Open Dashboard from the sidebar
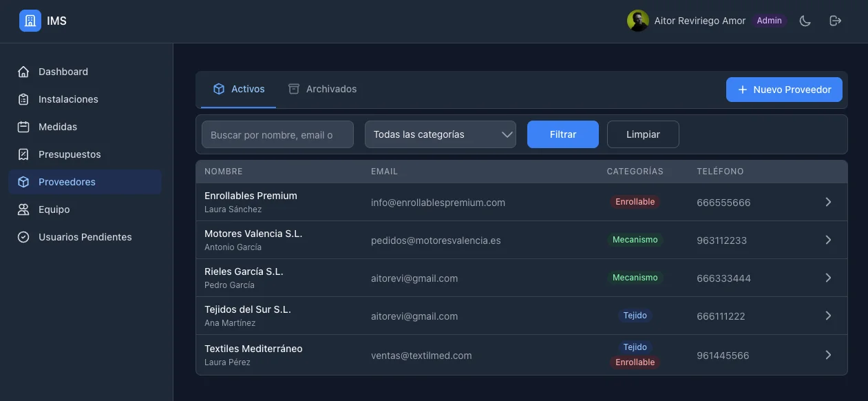This screenshot has width=868, height=401. [63, 72]
